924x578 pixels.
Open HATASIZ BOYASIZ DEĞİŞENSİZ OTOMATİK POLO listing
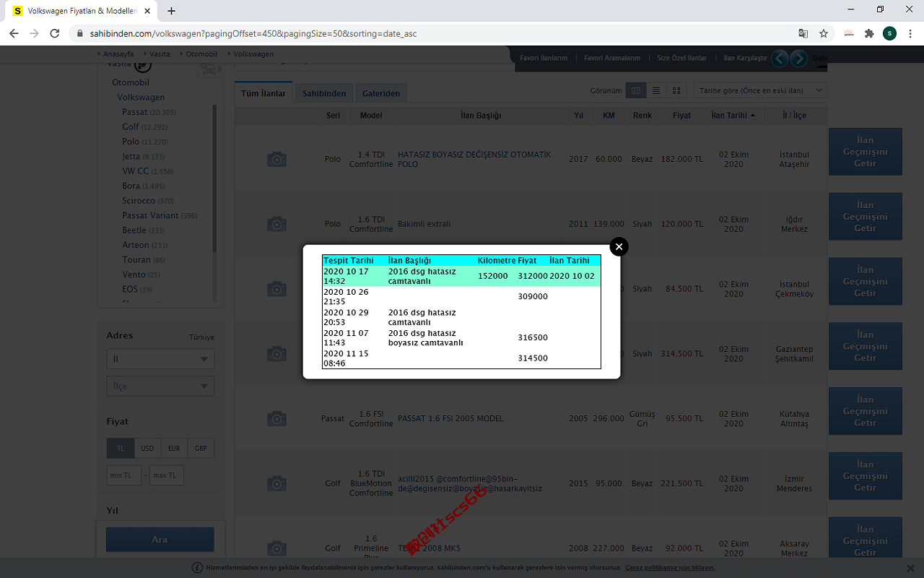point(474,159)
